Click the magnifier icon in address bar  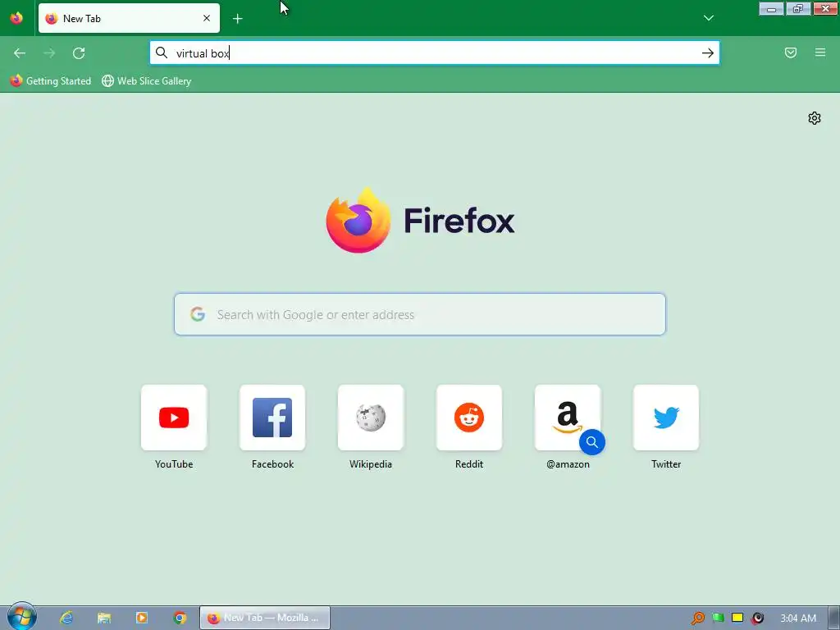(x=162, y=52)
